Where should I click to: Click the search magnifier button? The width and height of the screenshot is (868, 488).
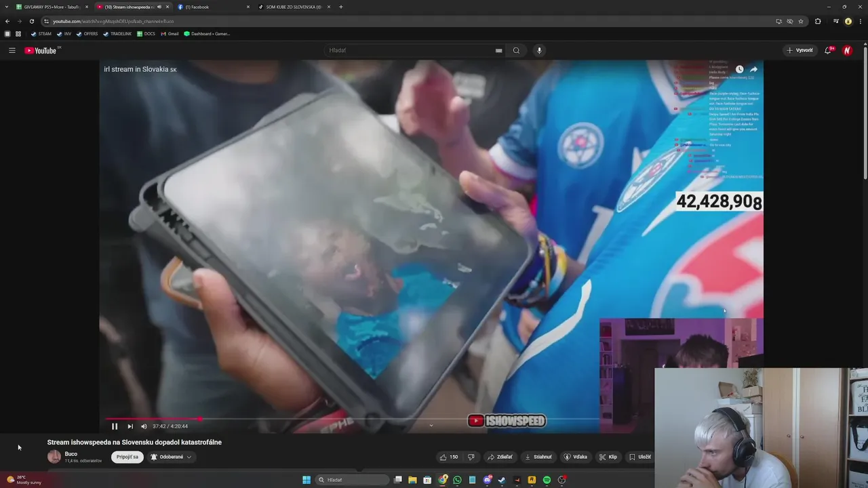tap(516, 50)
